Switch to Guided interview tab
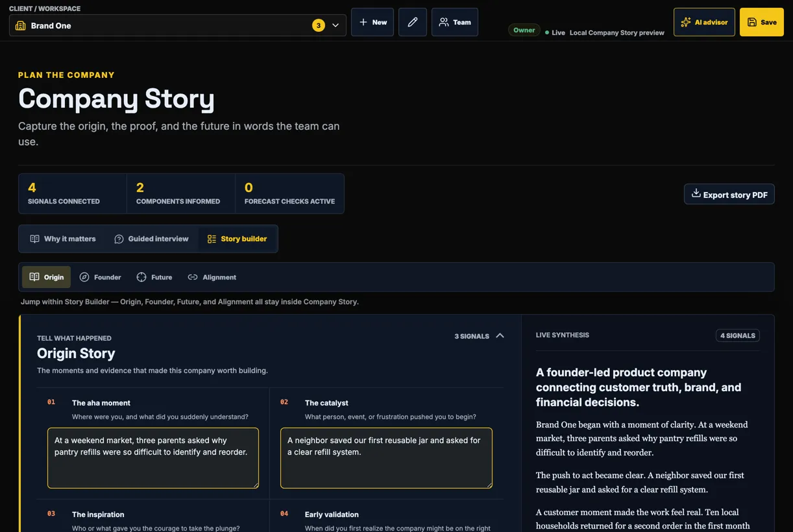The image size is (793, 532). pos(151,239)
